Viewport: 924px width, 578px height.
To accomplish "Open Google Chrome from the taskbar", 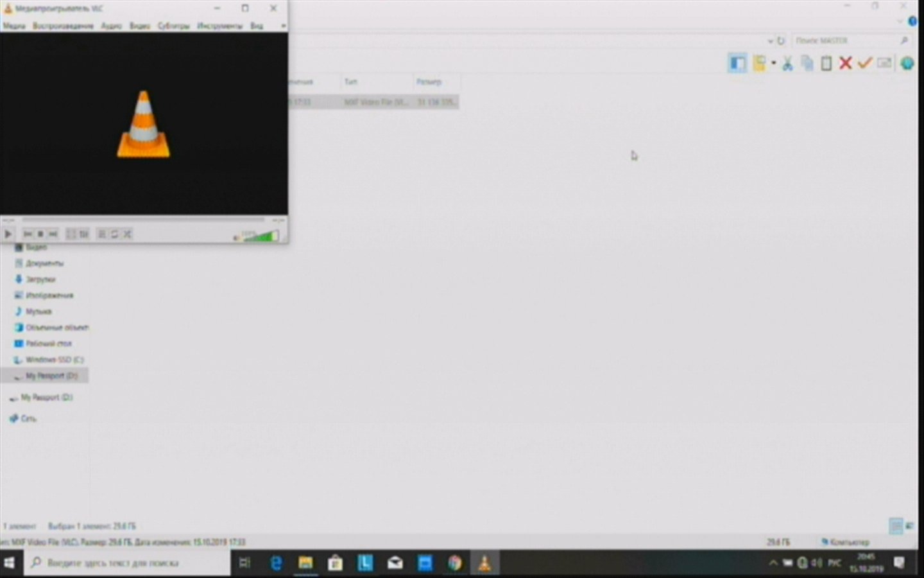I will (x=455, y=563).
